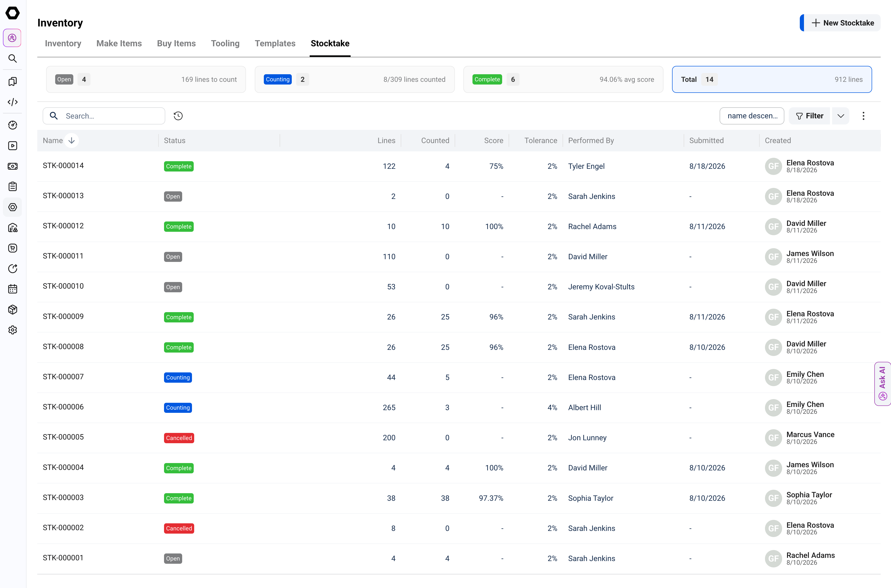891x588 pixels.
Task: Switch to the Make Items tab
Action: [x=119, y=44]
